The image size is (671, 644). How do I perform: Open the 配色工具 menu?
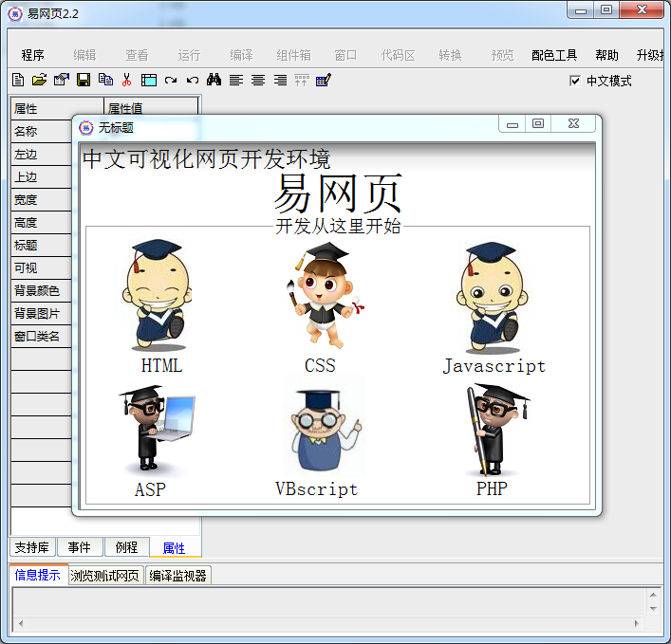pyautogui.click(x=554, y=55)
